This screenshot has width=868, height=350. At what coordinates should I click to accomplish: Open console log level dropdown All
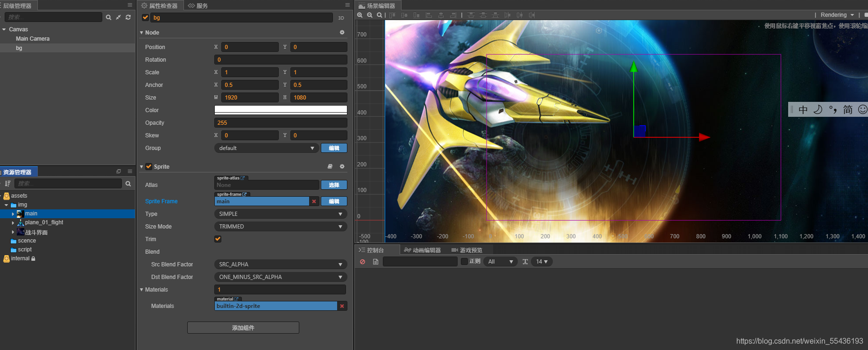(501, 262)
